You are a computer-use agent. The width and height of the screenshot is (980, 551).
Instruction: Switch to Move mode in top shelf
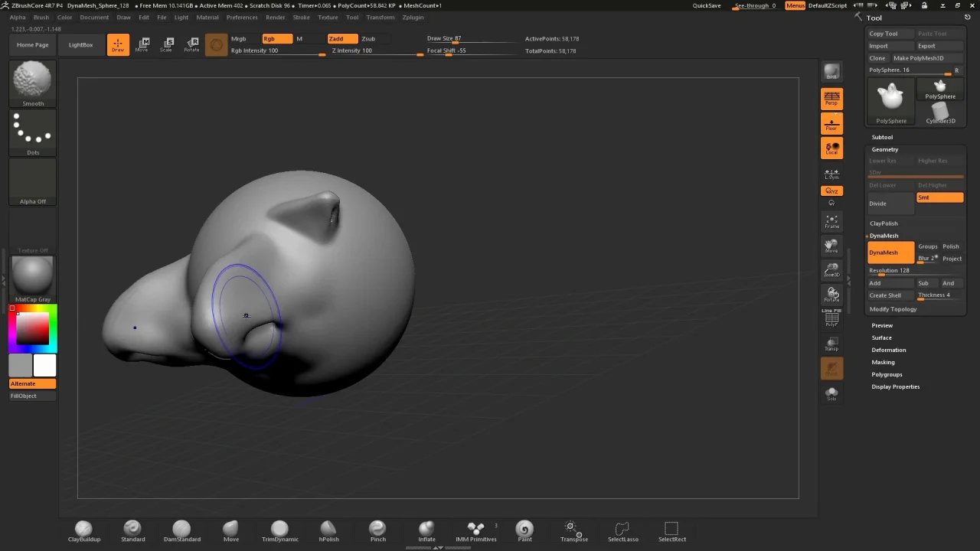pos(142,44)
